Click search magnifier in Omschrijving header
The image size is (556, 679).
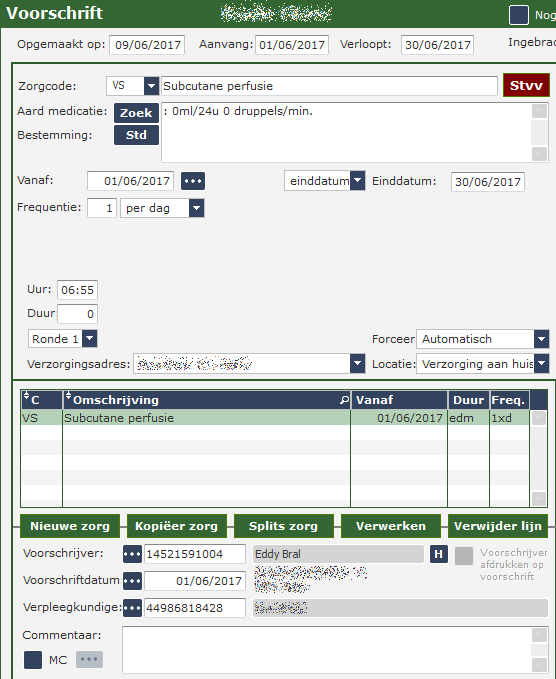click(x=344, y=400)
